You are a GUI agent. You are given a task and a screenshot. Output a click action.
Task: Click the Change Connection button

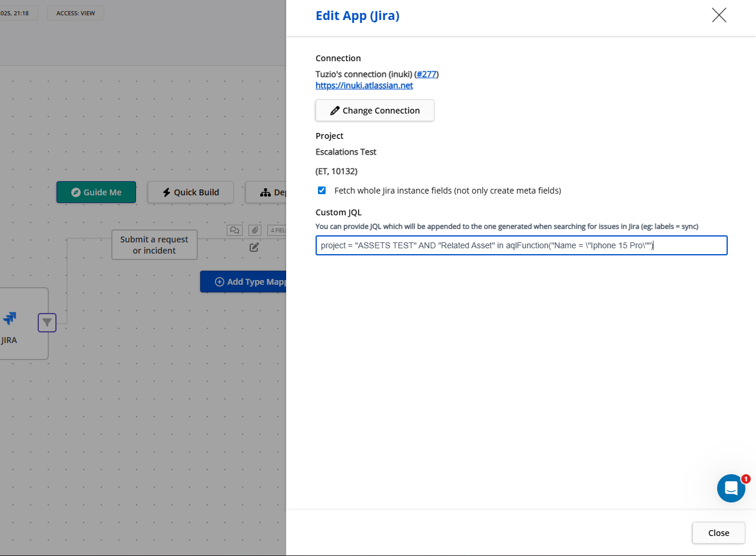tap(375, 111)
